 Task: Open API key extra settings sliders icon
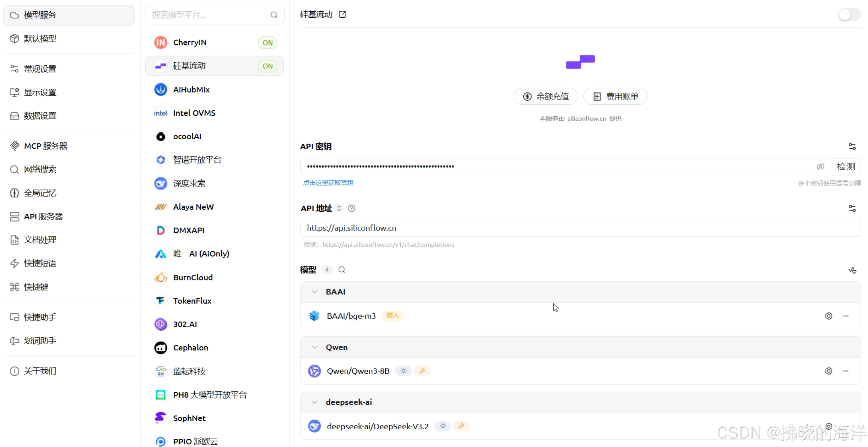point(853,146)
